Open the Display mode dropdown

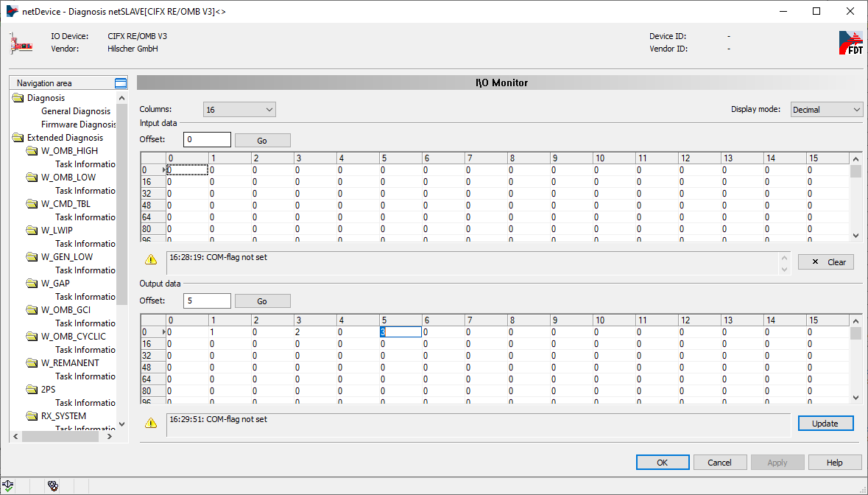[x=825, y=110]
